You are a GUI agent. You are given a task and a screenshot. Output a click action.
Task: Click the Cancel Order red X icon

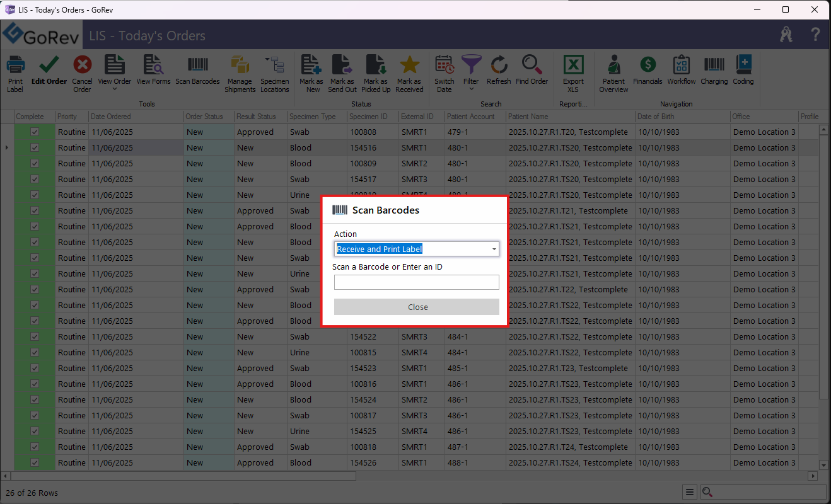(82, 66)
